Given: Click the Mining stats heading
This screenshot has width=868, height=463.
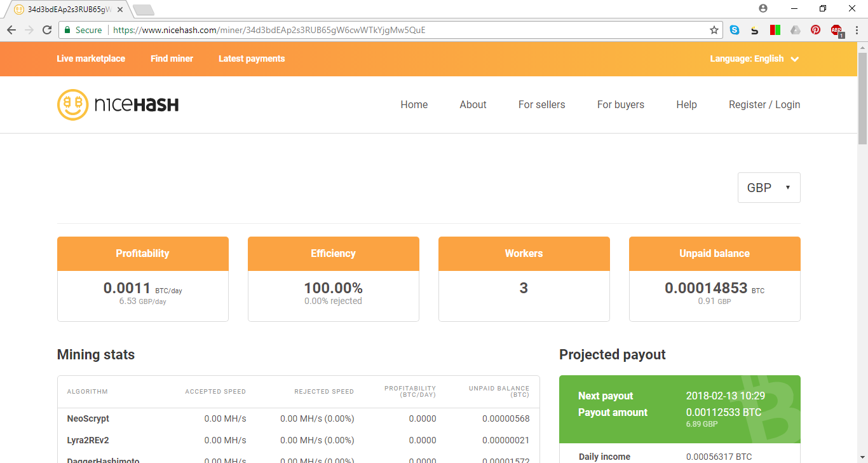Looking at the screenshot, I should click(x=96, y=354).
